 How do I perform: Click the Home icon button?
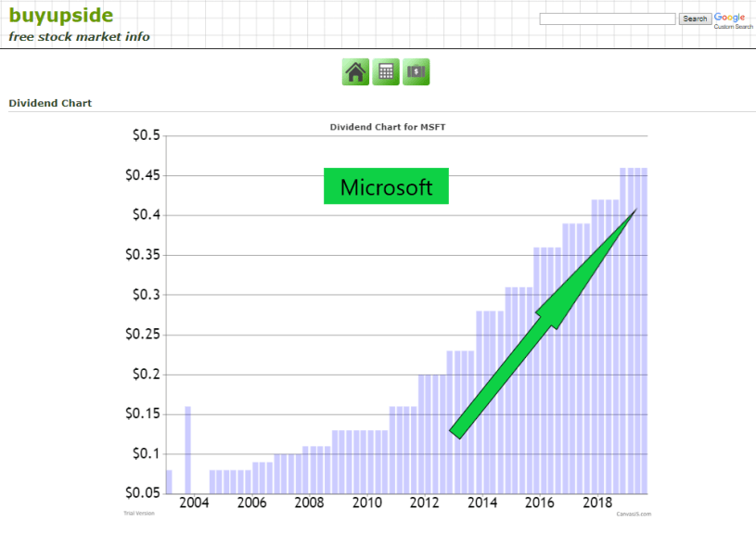[x=355, y=72]
